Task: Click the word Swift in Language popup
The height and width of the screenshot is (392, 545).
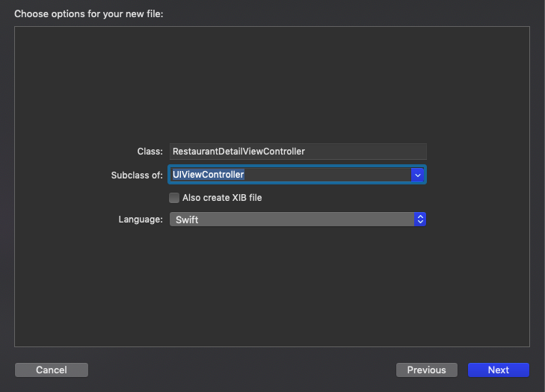Action: pyautogui.click(x=187, y=220)
